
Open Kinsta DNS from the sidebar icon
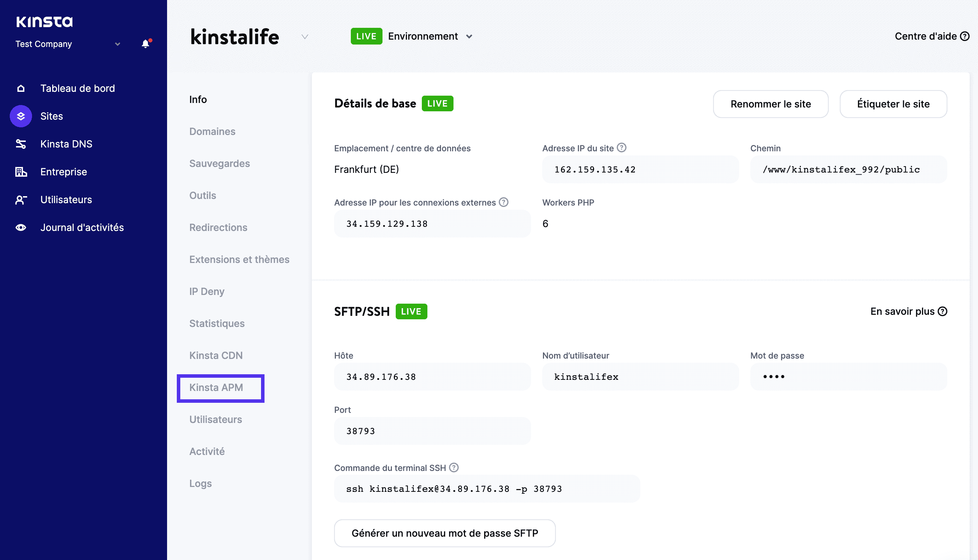point(21,144)
